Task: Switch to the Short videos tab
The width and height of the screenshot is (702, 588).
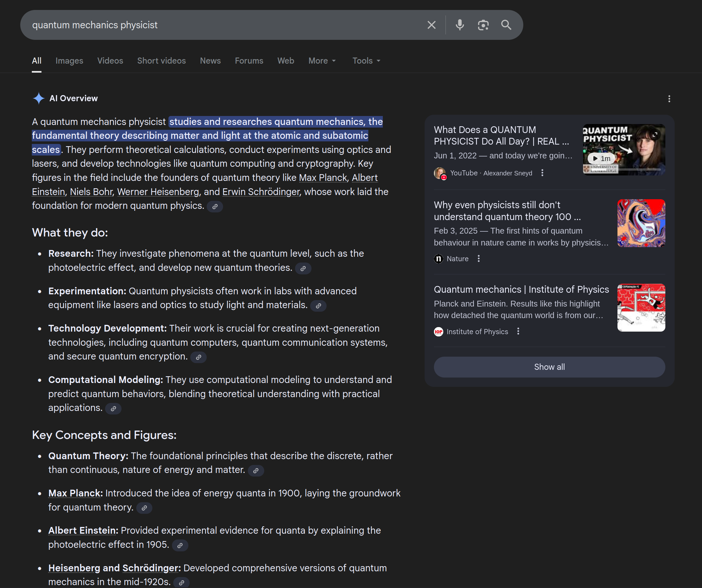Action: (x=161, y=61)
